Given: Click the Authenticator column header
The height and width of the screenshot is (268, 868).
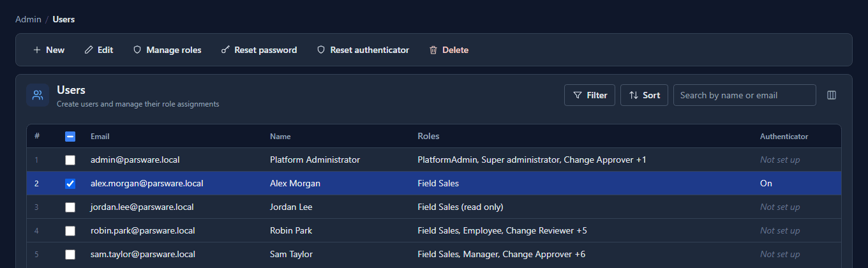Looking at the screenshot, I should click(x=784, y=137).
